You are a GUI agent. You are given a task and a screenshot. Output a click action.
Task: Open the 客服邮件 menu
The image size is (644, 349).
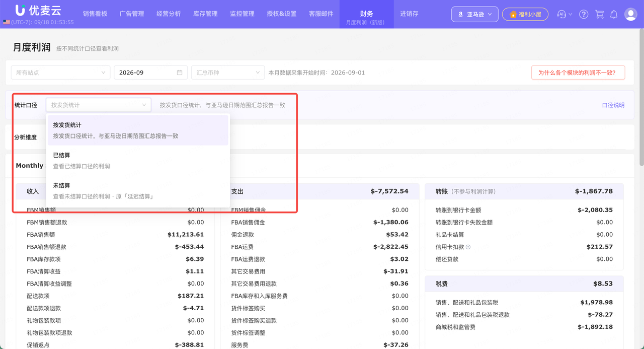point(321,14)
